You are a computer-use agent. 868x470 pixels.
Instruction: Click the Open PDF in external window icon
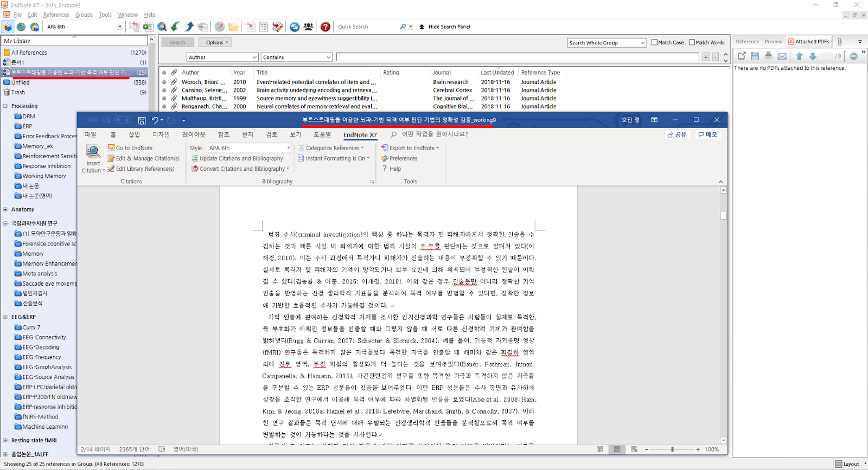pyautogui.click(x=742, y=56)
